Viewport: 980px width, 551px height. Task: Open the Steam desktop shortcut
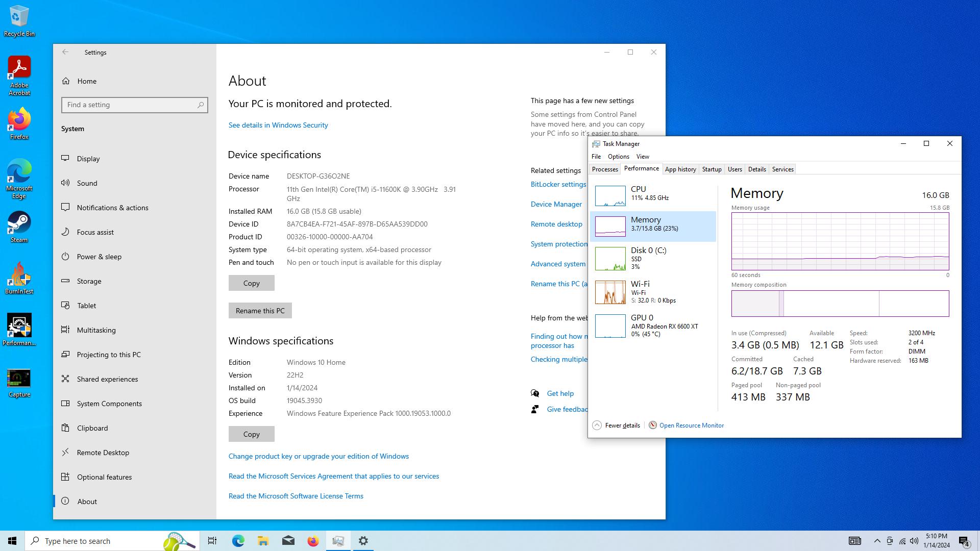point(19,227)
